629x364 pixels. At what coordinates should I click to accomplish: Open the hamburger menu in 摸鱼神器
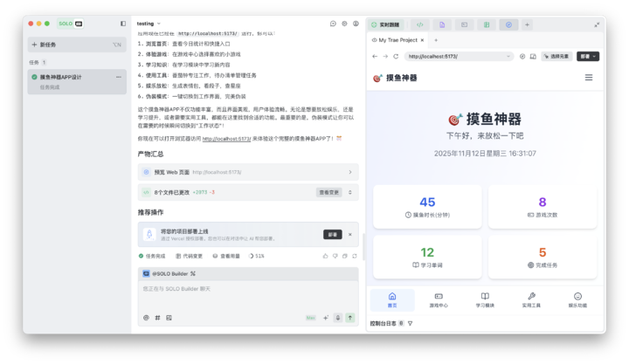click(x=588, y=78)
